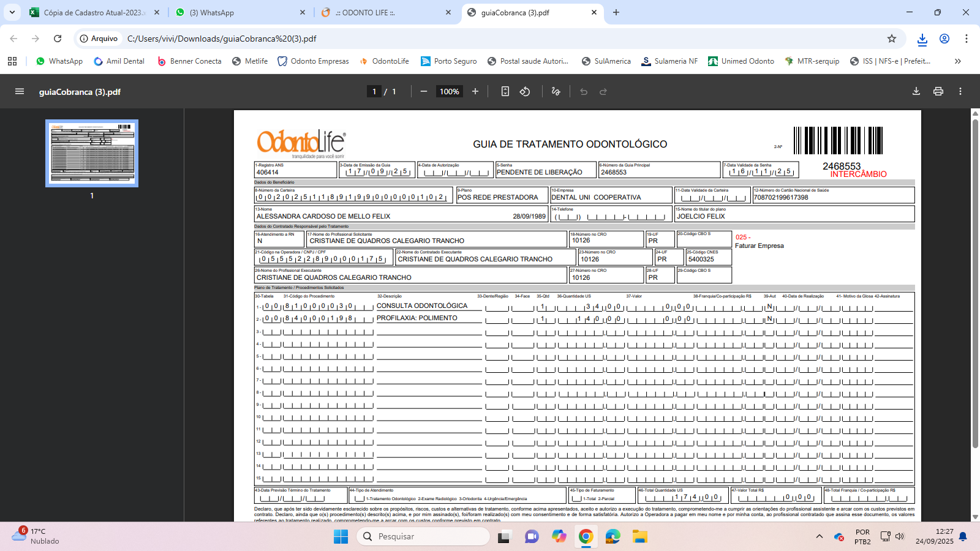Download the guiaCobranca PDF file
The image size is (980, 551).
point(916,92)
